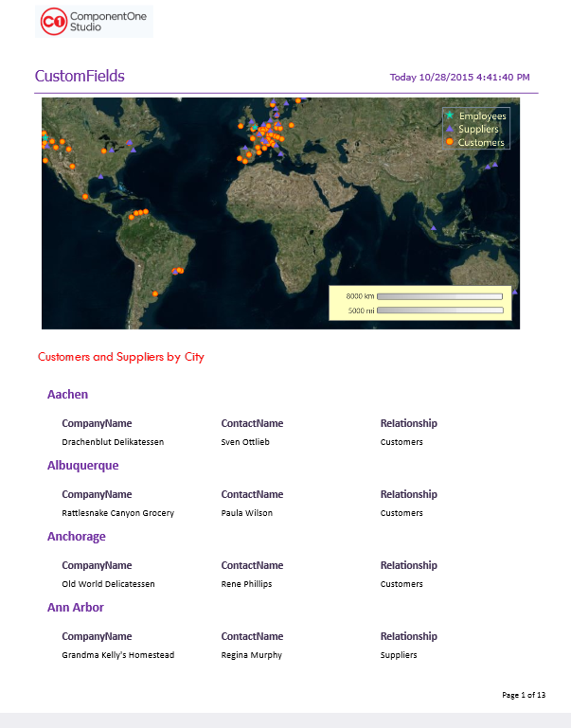The width and height of the screenshot is (571, 728).
Task: Click the green Employees star legend icon
Action: (x=449, y=115)
